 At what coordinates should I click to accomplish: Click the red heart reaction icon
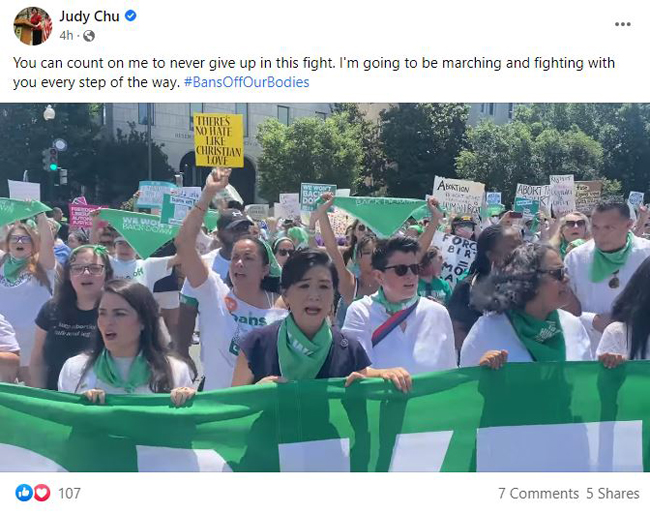(41, 493)
